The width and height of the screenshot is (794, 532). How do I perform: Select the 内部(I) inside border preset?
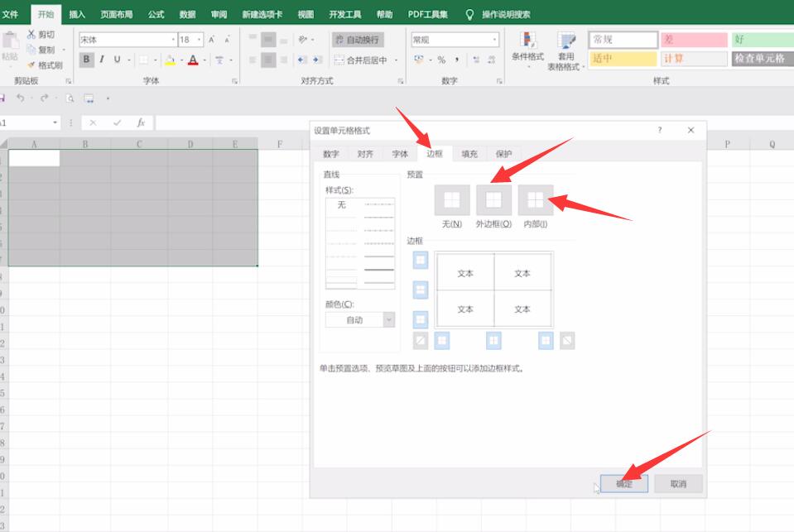point(535,200)
